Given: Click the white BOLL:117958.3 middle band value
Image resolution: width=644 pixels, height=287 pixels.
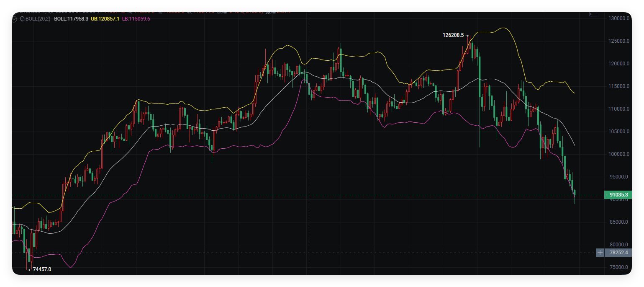Looking at the screenshot, I should [71, 19].
